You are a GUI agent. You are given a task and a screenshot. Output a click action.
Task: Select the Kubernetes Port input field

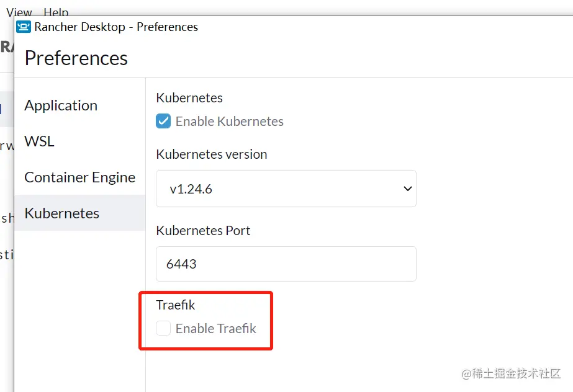(286, 264)
